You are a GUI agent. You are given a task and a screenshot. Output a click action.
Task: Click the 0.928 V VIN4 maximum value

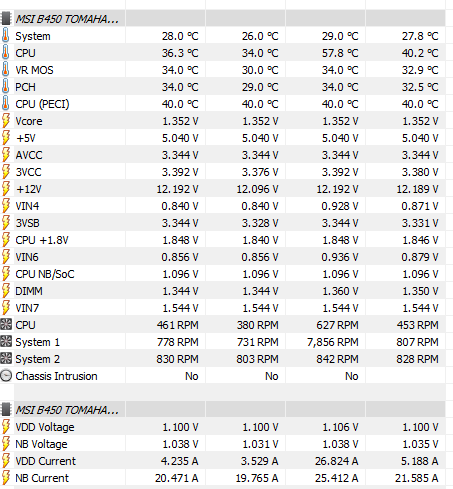pyautogui.click(x=340, y=206)
